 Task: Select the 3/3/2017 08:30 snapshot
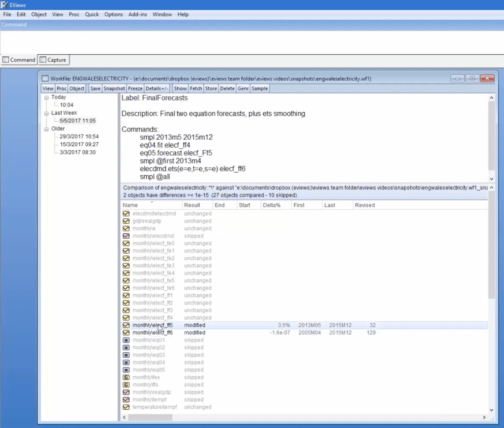click(x=78, y=152)
